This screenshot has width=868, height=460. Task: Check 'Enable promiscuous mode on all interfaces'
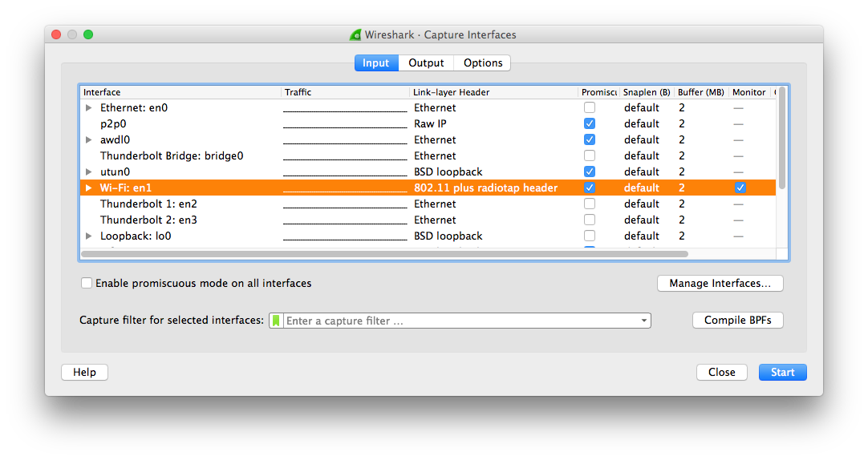tap(87, 283)
